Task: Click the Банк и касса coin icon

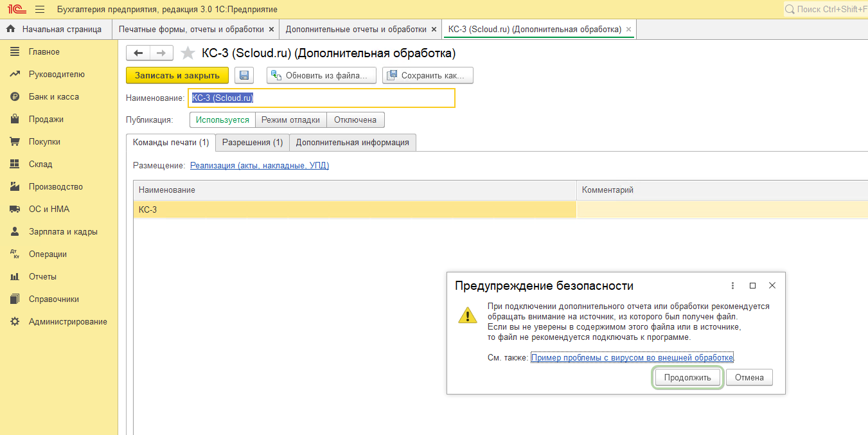Action: coord(15,96)
